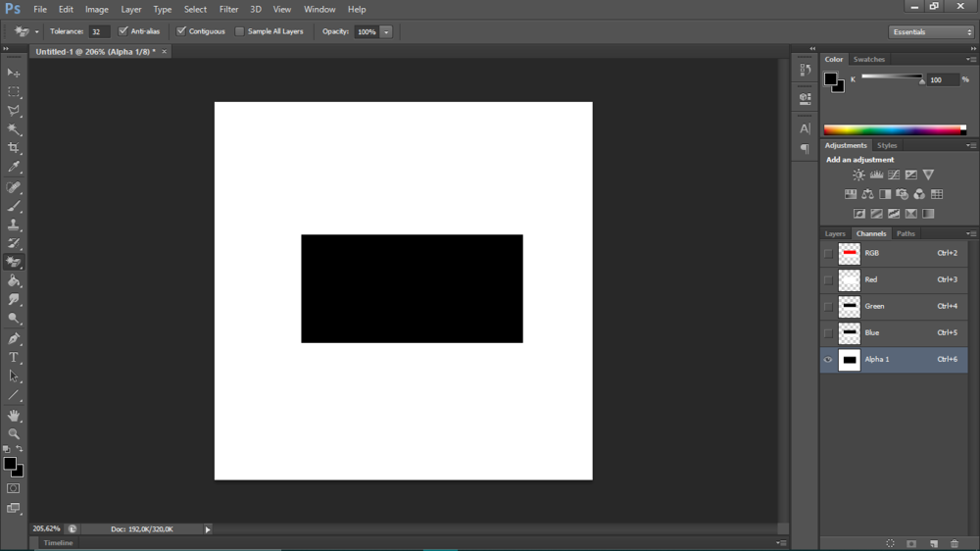The height and width of the screenshot is (551, 980).
Task: Open the Channels panel options menu
Action: [971, 234]
